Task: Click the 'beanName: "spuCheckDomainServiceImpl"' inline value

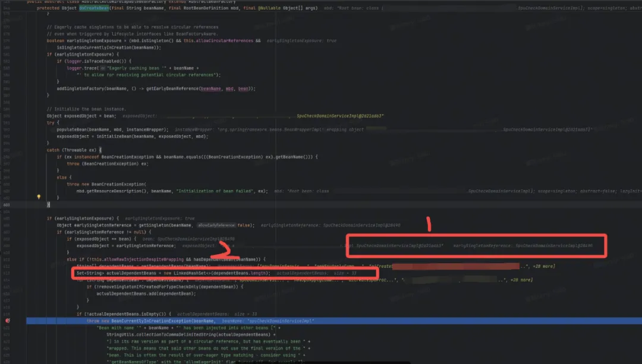Action: click(x=267, y=321)
